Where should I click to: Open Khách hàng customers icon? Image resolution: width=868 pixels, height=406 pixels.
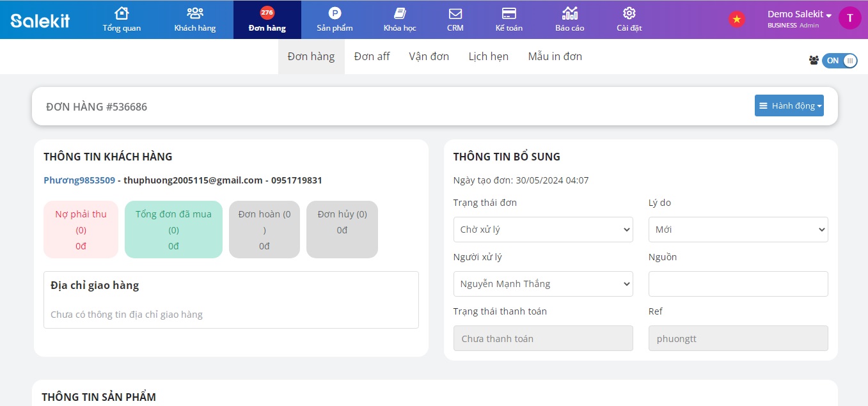pos(194,13)
